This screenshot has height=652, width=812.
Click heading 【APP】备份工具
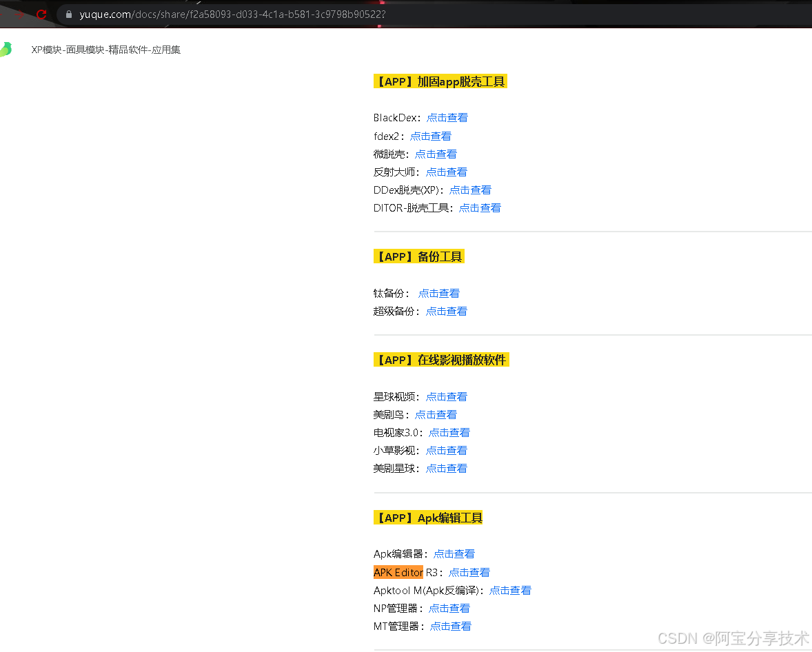click(x=419, y=256)
